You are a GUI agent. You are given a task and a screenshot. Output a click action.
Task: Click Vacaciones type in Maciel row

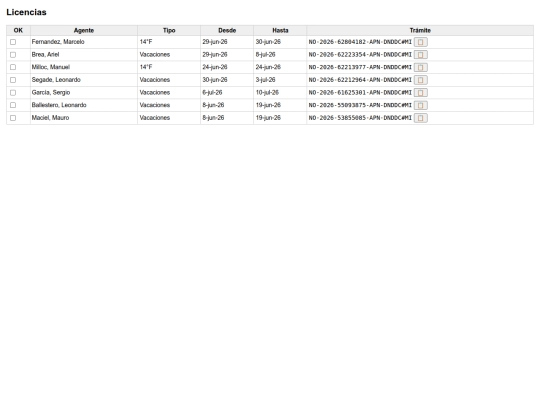pos(155,117)
